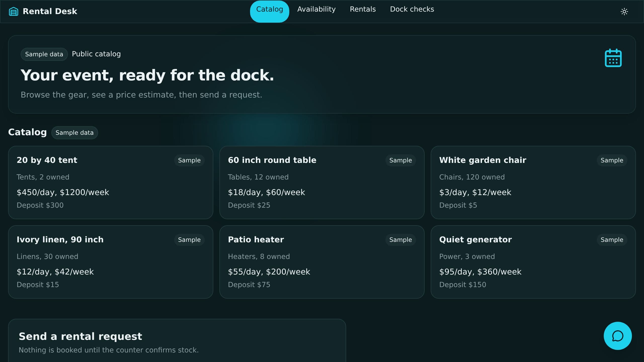644x362 pixels.
Task: Click the Sample tag on the Ivory linen card
Action: point(189,240)
